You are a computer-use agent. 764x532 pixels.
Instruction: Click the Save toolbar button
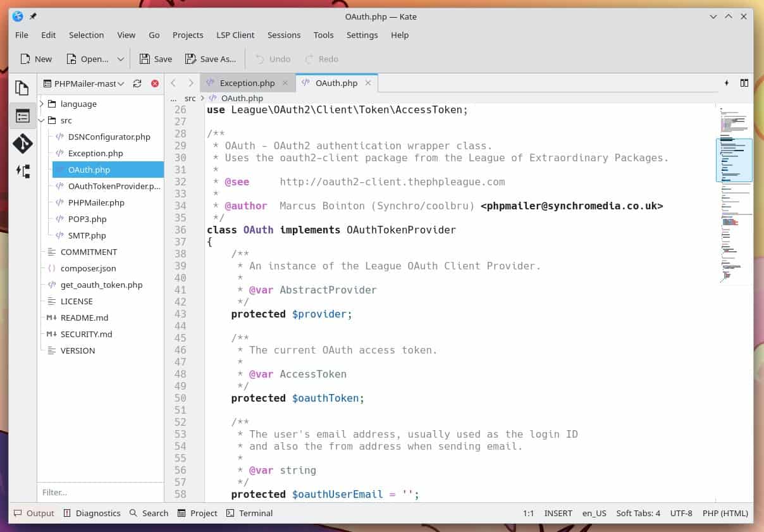tap(156, 59)
